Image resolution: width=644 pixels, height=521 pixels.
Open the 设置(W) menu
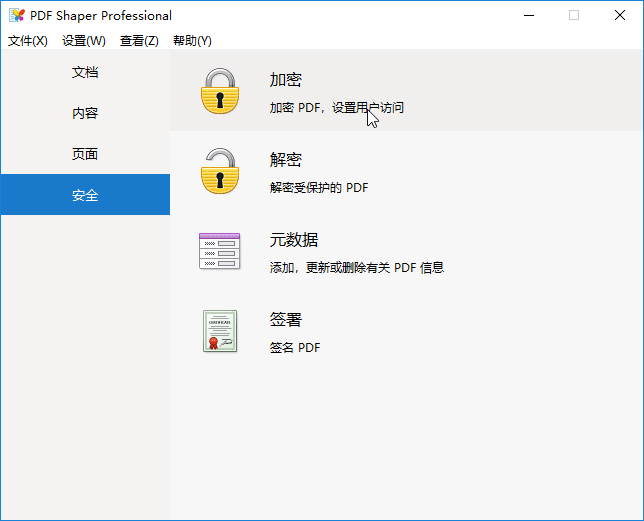(x=84, y=41)
